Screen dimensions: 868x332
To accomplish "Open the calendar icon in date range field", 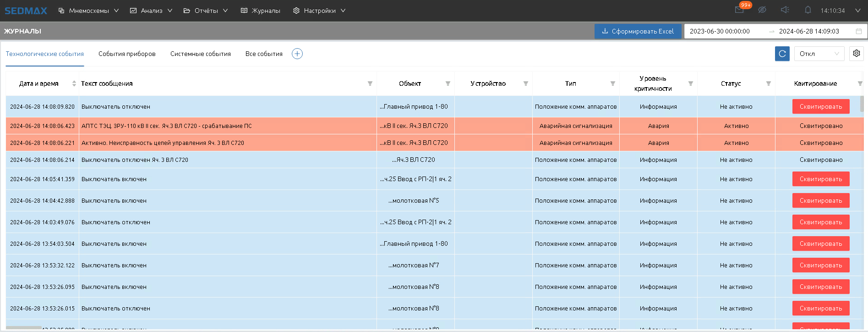I will (x=859, y=31).
